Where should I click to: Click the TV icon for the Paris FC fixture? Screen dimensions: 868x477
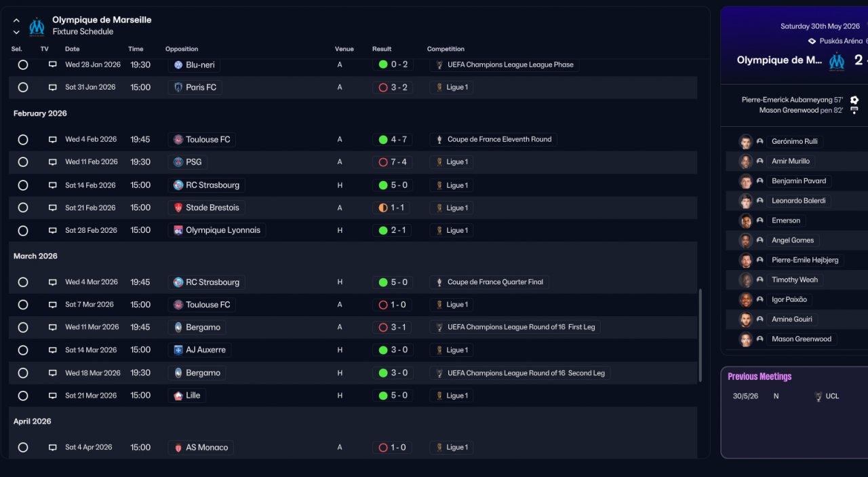tap(52, 88)
